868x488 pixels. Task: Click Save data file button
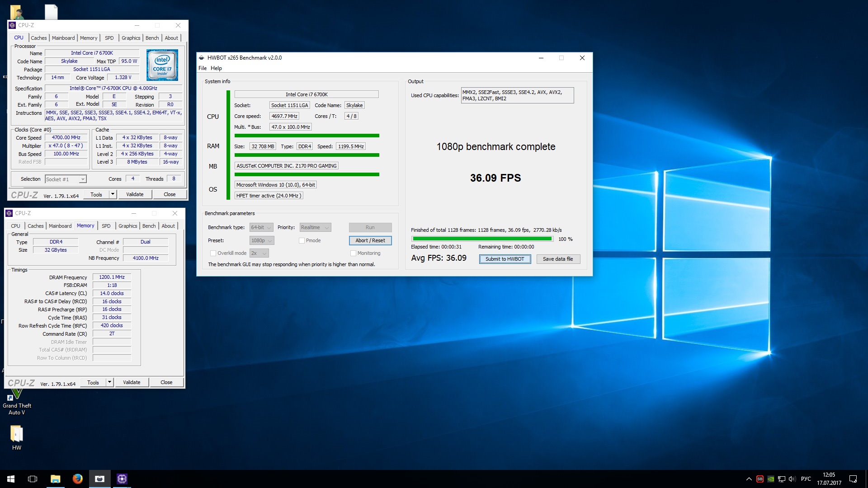pyautogui.click(x=558, y=259)
